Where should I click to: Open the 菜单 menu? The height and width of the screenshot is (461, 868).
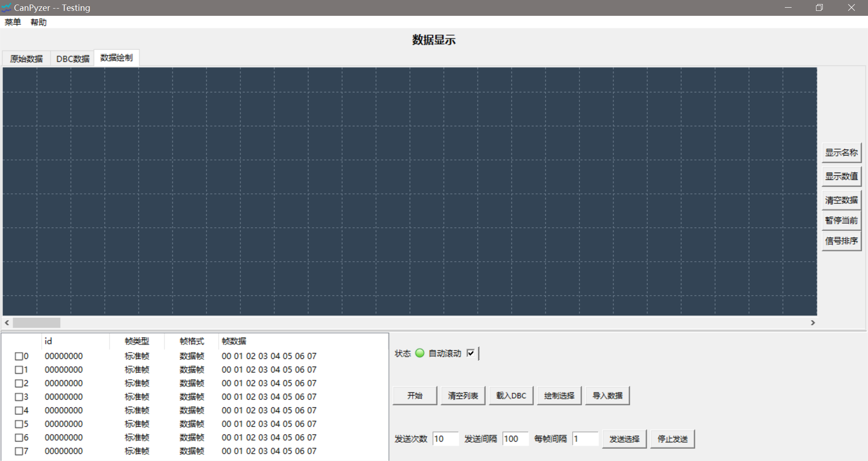(x=13, y=22)
